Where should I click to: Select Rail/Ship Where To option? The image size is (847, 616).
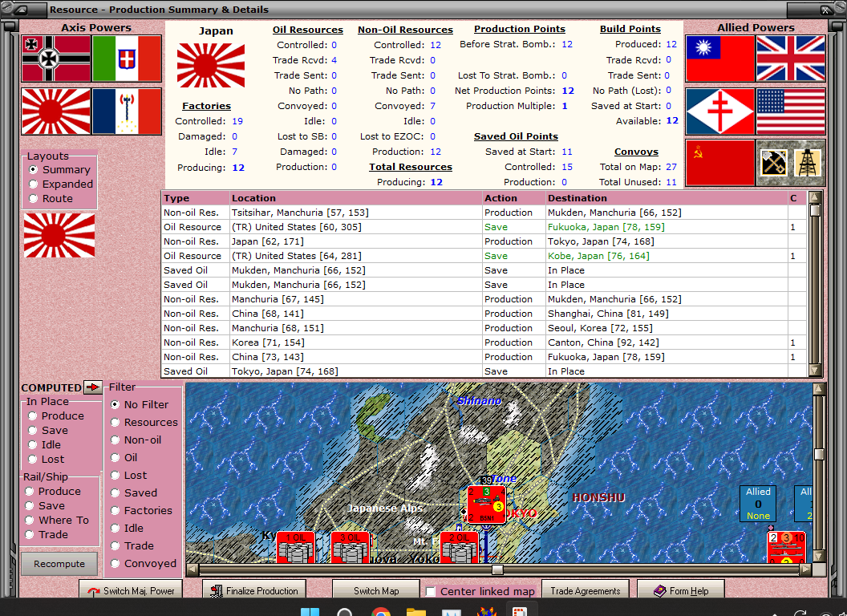click(30, 521)
